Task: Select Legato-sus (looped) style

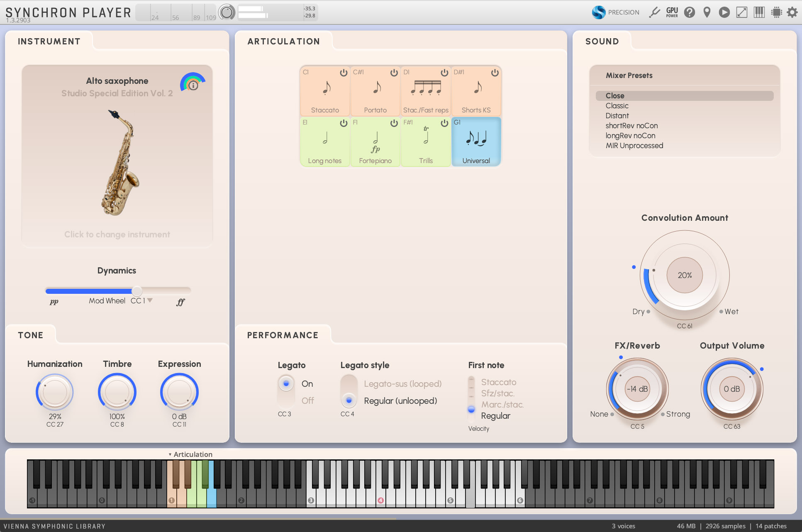Action: coord(402,384)
